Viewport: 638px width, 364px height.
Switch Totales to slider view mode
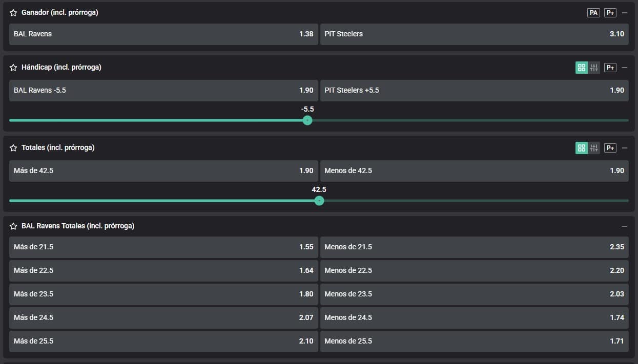click(594, 148)
